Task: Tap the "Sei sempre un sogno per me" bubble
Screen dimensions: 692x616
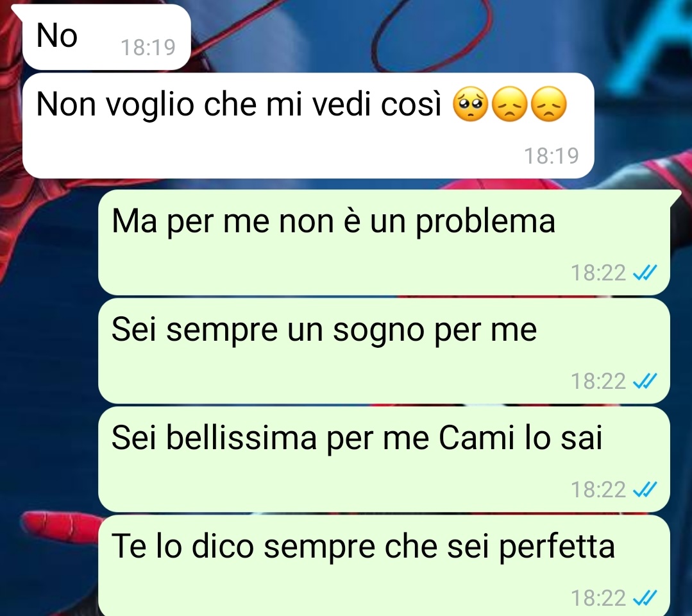Action: [x=384, y=350]
